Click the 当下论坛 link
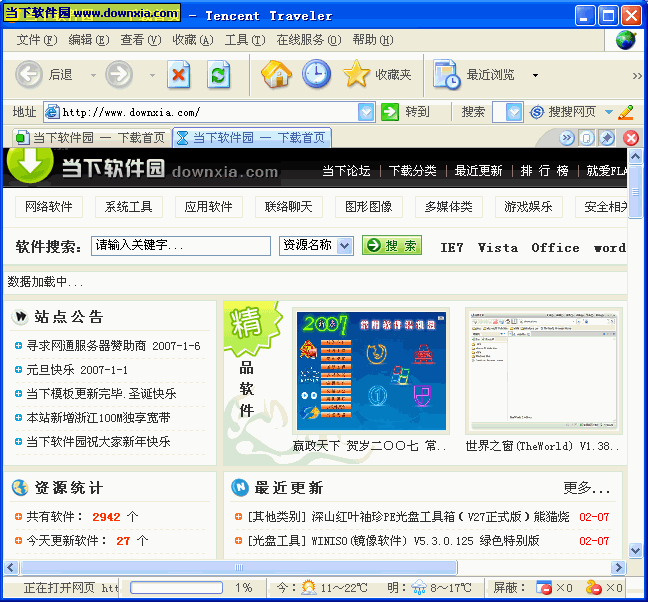The width and height of the screenshot is (648, 602). pyautogui.click(x=346, y=171)
